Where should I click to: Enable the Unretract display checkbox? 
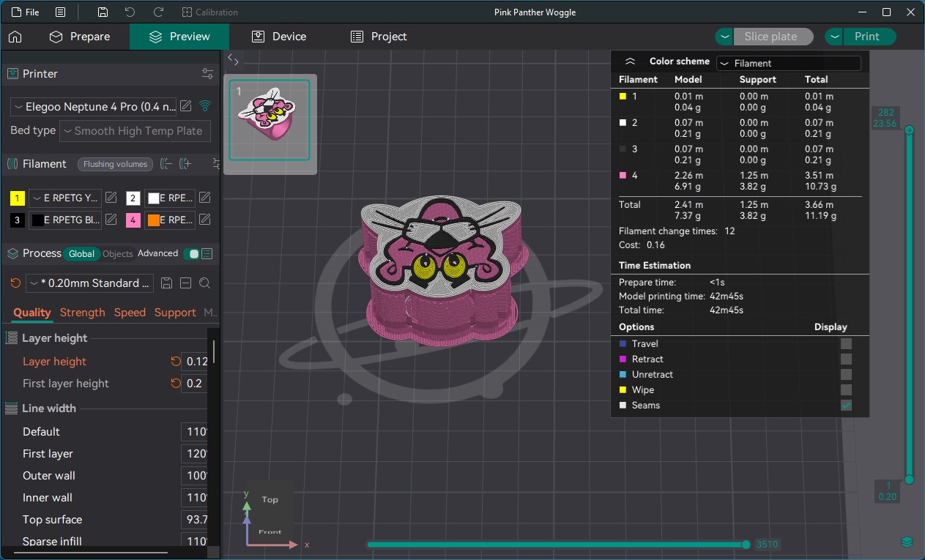[846, 374]
